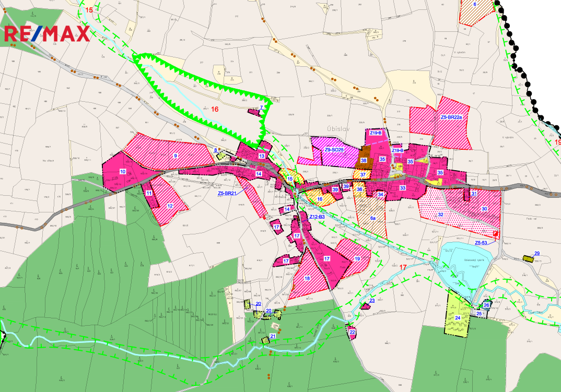Viewport: 561px width, 392px height.
Task: Click zone number 12 label
Action: 170,206
